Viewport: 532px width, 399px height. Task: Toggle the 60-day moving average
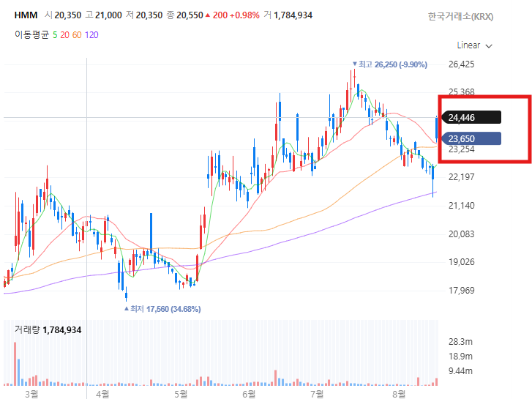[77, 35]
